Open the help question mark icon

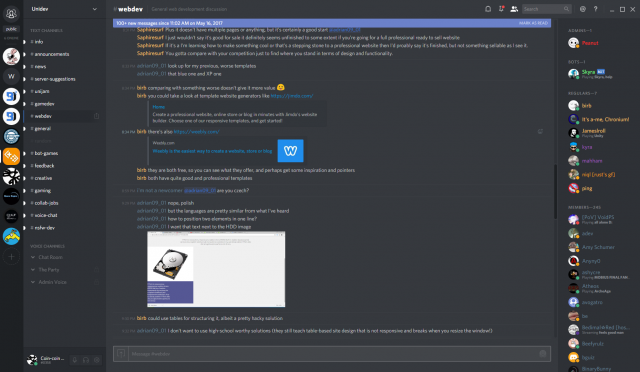[596, 9]
